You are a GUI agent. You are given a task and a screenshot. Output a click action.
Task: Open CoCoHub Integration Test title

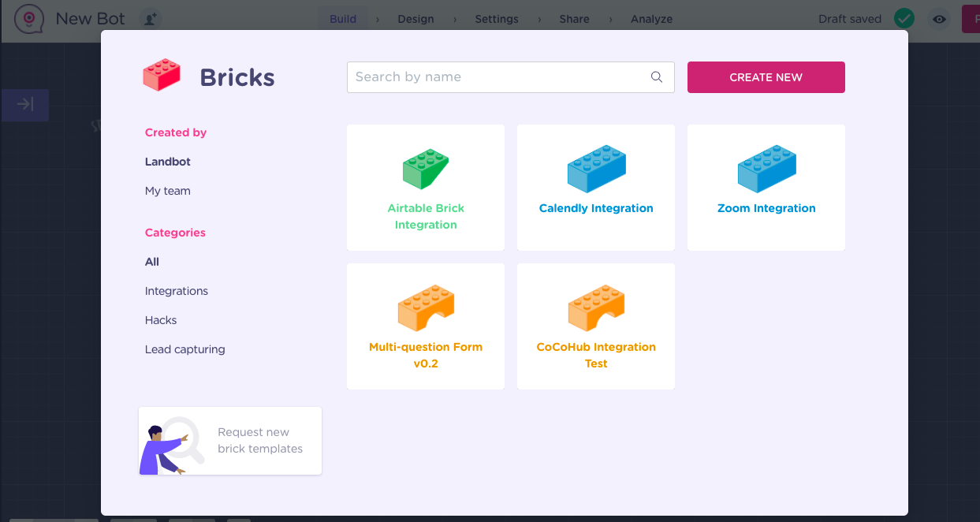tap(596, 356)
